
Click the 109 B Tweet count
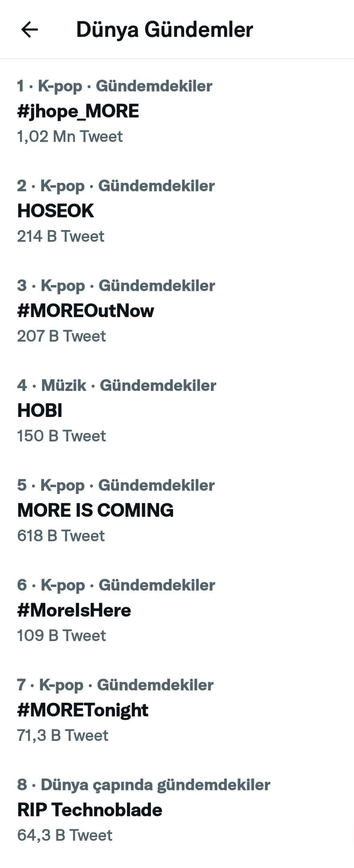tap(61, 636)
